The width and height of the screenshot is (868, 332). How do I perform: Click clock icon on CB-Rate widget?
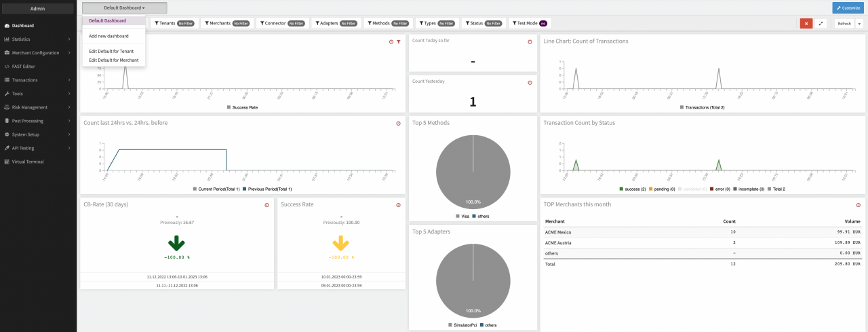click(267, 205)
